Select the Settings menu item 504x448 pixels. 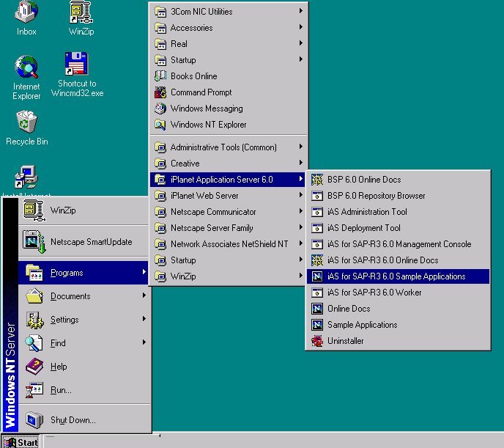coord(84,320)
